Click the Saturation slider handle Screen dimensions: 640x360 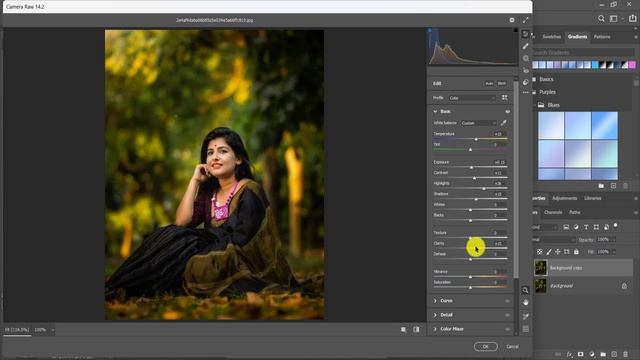pyautogui.click(x=470, y=287)
